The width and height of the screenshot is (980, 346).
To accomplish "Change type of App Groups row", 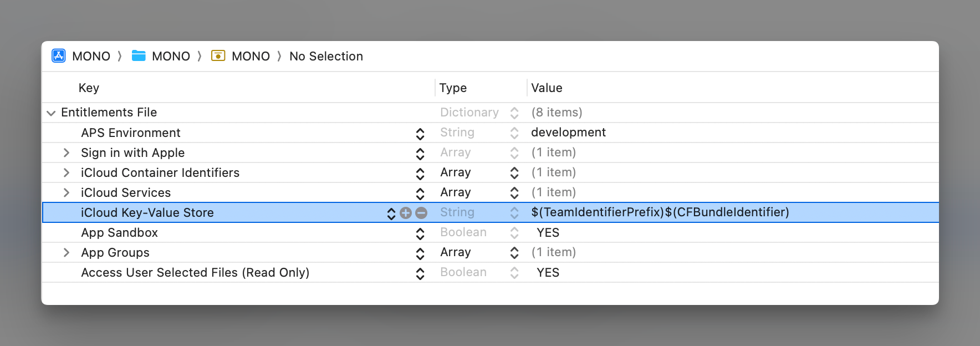I will (514, 253).
